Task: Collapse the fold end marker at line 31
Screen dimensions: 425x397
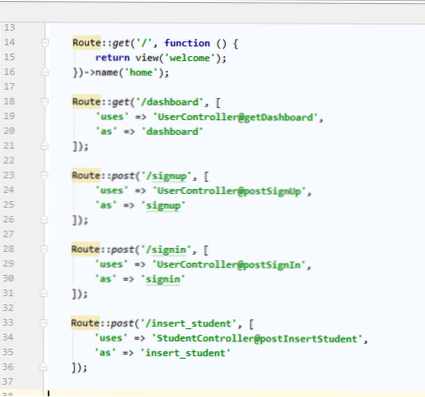Action: pyautogui.click(x=44, y=293)
